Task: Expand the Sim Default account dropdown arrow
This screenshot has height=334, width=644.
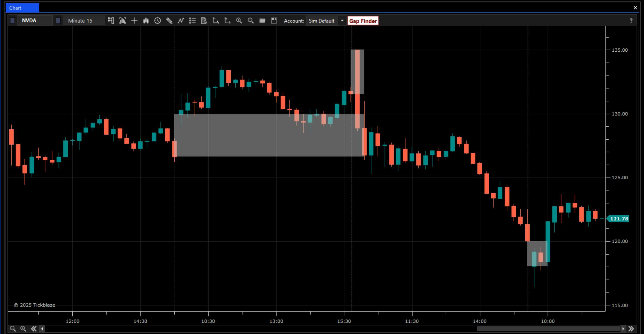Action: point(342,21)
